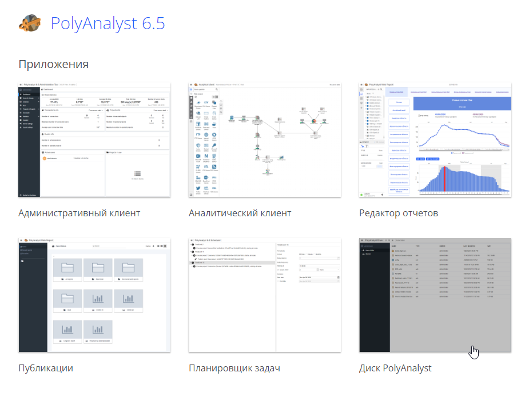The image size is (529, 420).
Task: Open the PolyAnalyst 6.5 title link
Action: 108,23
